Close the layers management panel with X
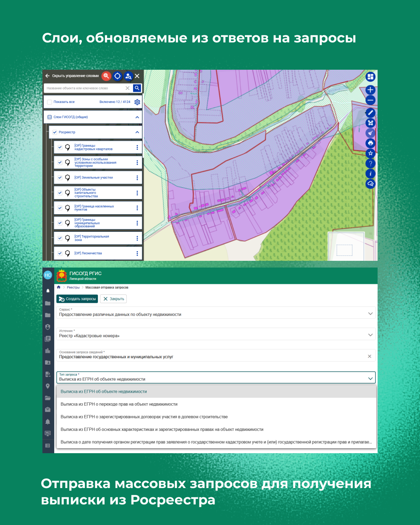Viewport: 420px width, 525px height. point(137,76)
